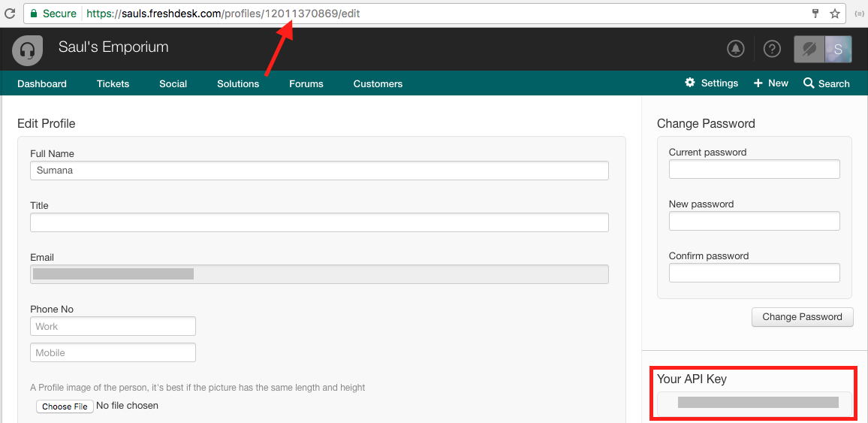Open the Solutions tab
868x423 pixels.
click(x=238, y=84)
